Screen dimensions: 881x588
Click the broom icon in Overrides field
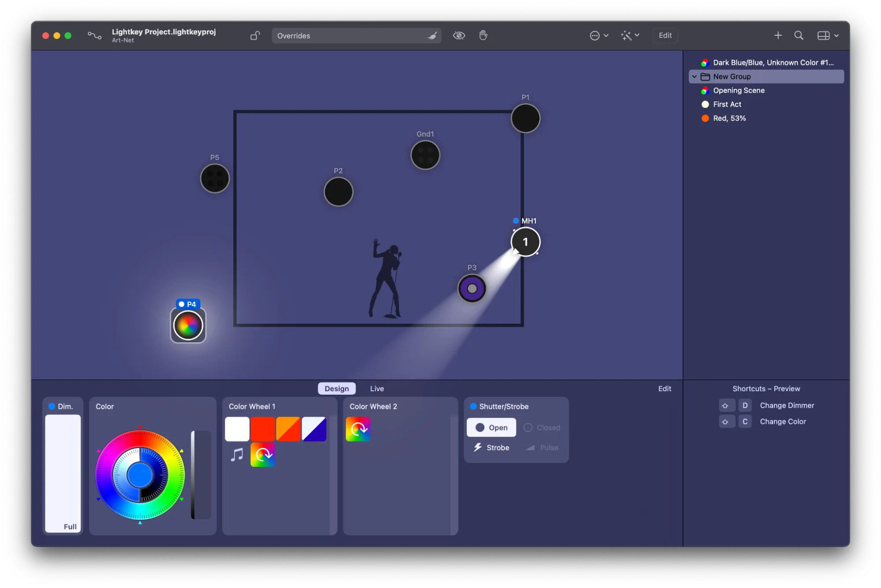432,36
